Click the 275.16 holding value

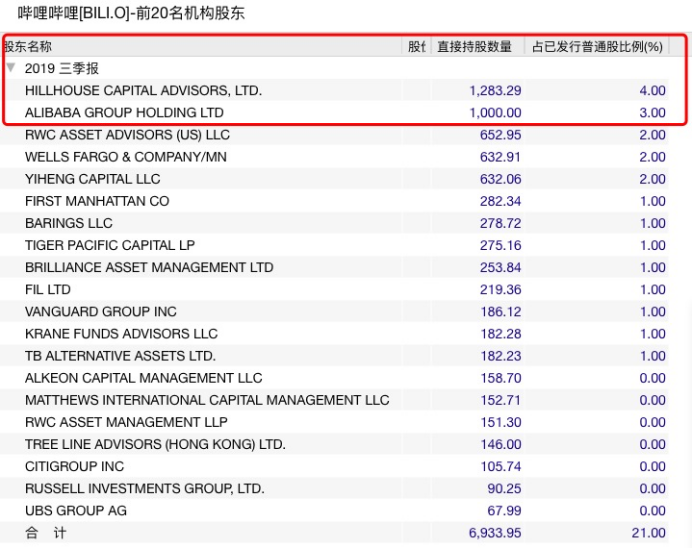point(500,245)
